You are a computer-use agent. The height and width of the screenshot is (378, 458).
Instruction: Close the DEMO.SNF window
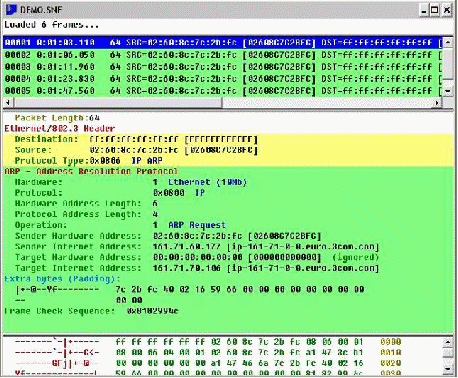447,10
